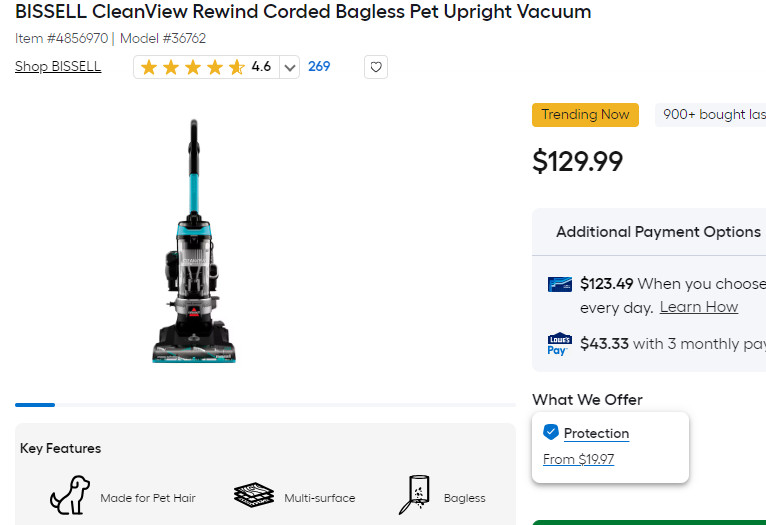Click the Lowe's credit card icon
The width and height of the screenshot is (766, 525).
pyautogui.click(x=560, y=284)
